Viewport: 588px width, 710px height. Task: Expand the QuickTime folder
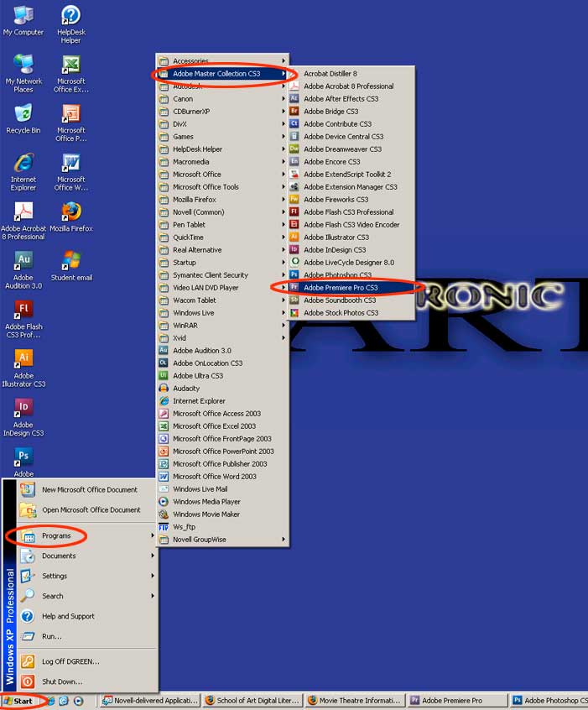tap(223, 238)
